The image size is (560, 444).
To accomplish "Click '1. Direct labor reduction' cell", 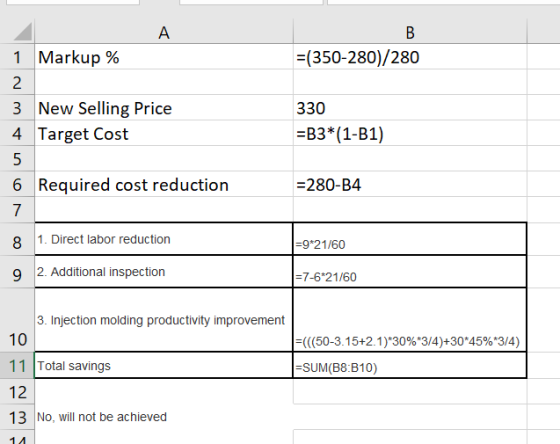I will pyautogui.click(x=164, y=239).
